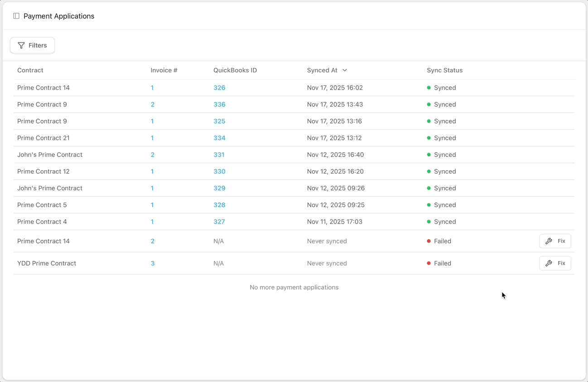Open QuickBooks ID 331 link
Image resolution: width=588 pixels, height=382 pixels.
(x=219, y=155)
